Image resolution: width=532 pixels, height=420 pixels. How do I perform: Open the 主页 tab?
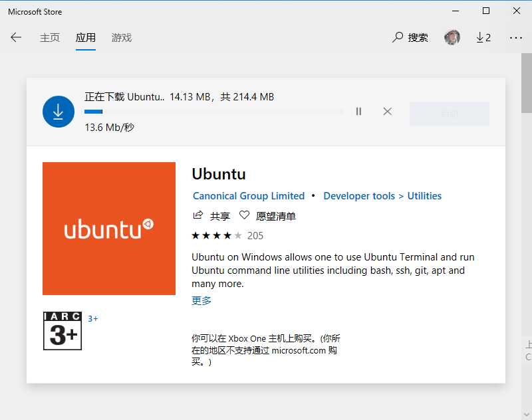(50, 38)
